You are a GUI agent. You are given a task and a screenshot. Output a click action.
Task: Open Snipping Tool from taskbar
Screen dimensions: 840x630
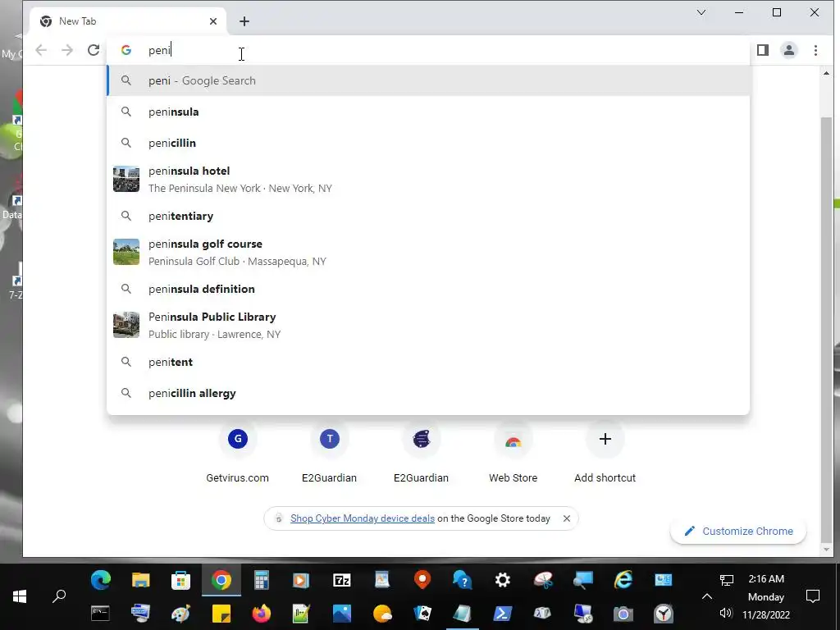[543, 580]
